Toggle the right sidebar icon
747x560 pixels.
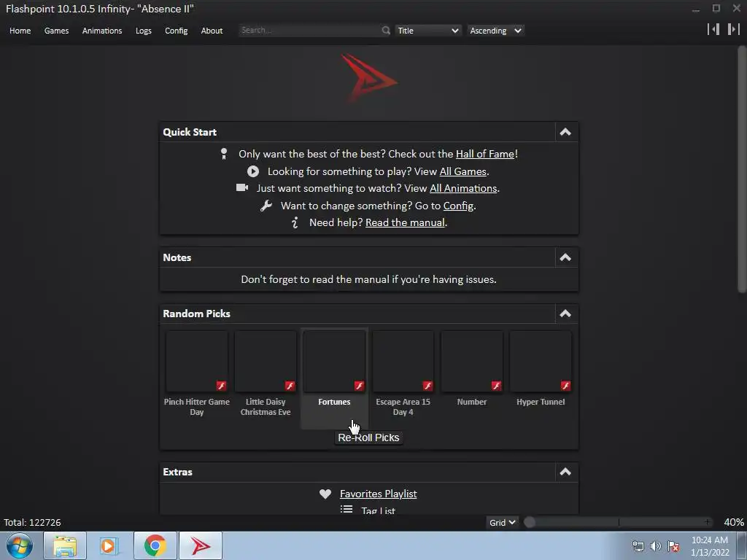pos(733,29)
